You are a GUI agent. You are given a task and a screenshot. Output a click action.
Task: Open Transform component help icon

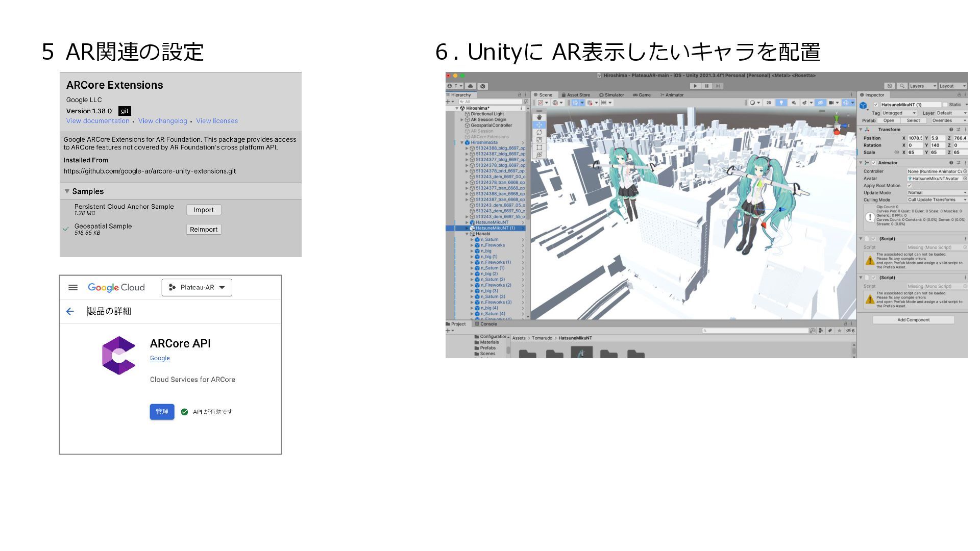click(x=951, y=130)
